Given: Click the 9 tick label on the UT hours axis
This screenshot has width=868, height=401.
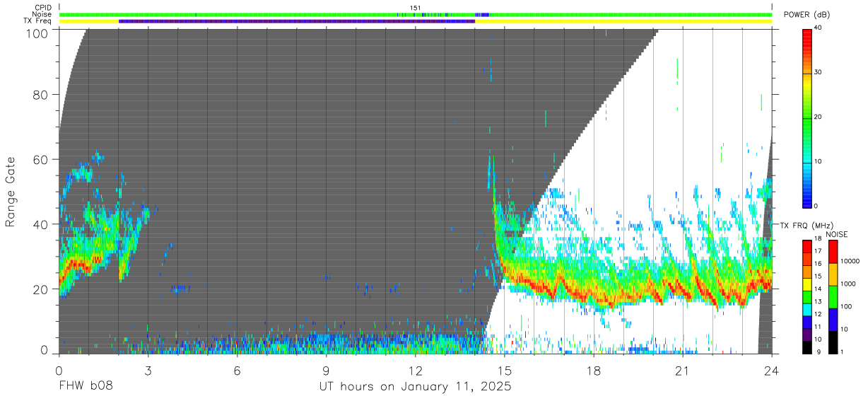Looking at the screenshot, I should click(326, 371).
